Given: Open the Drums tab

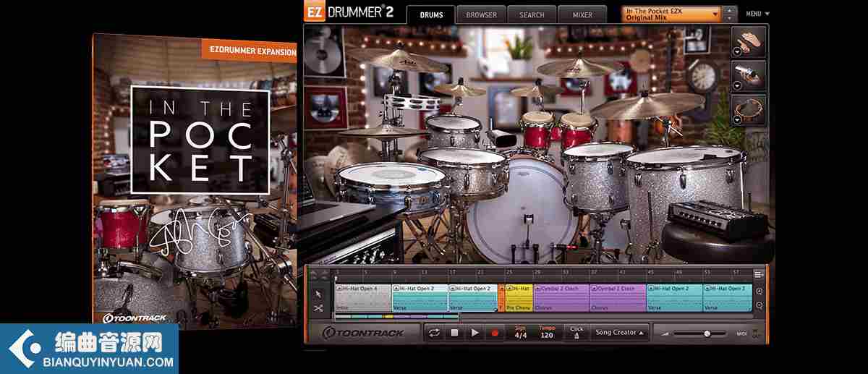Looking at the screenshot, I should [431, 14].
